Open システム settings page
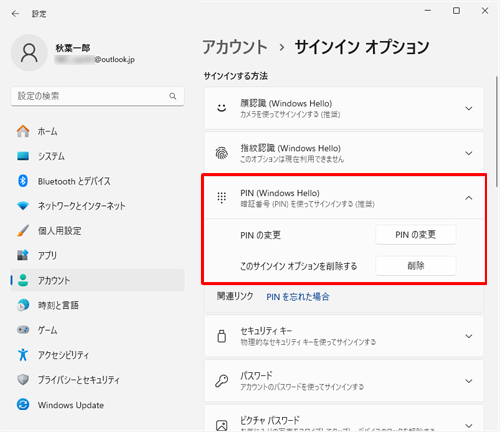The image size is (500, 432). click(x=97, y=156)
